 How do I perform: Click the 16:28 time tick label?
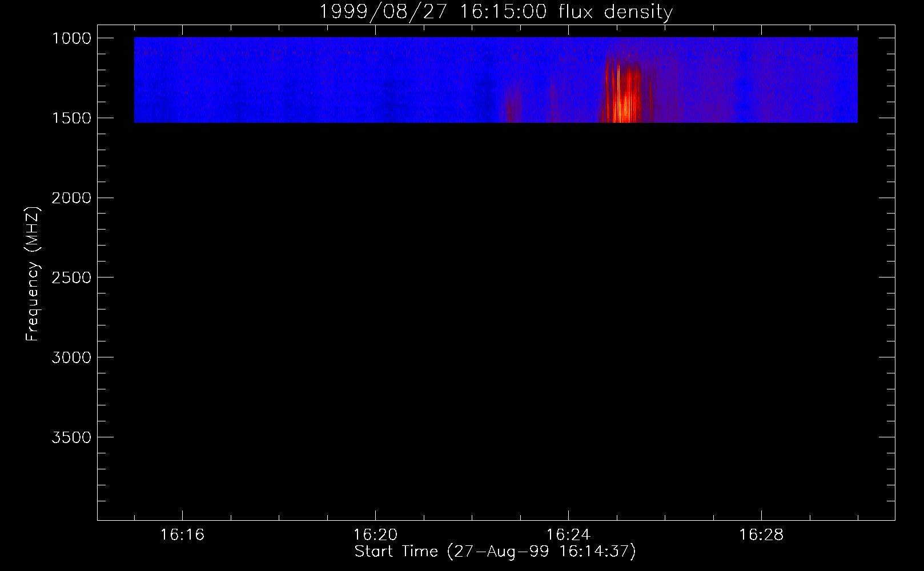[x=761, y=534]
